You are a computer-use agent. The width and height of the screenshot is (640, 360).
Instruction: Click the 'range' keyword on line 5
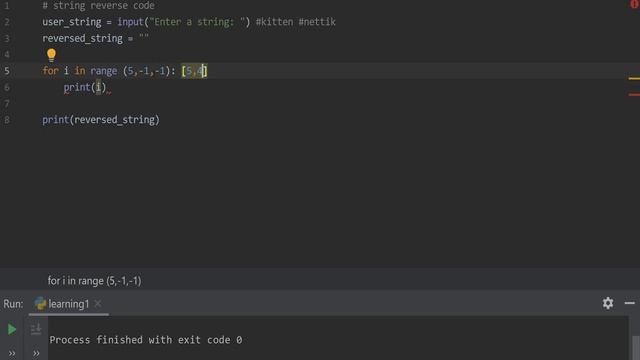coord(104,71)
